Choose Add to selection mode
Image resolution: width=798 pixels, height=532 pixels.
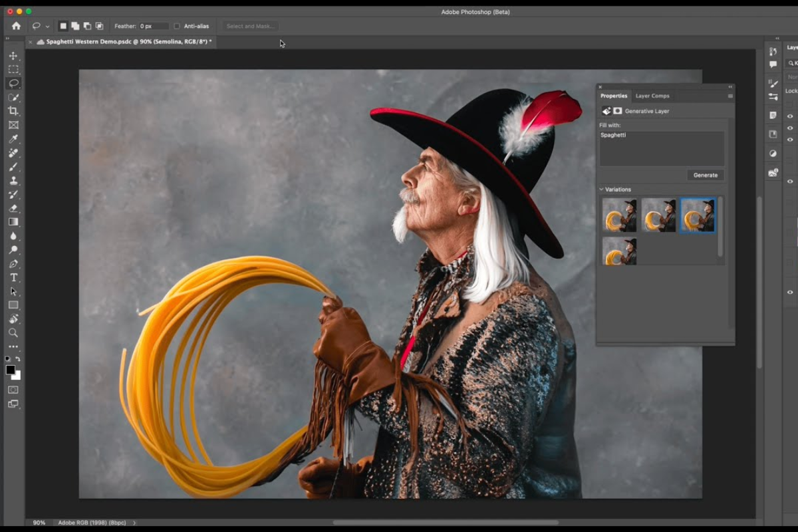[75, 27]
